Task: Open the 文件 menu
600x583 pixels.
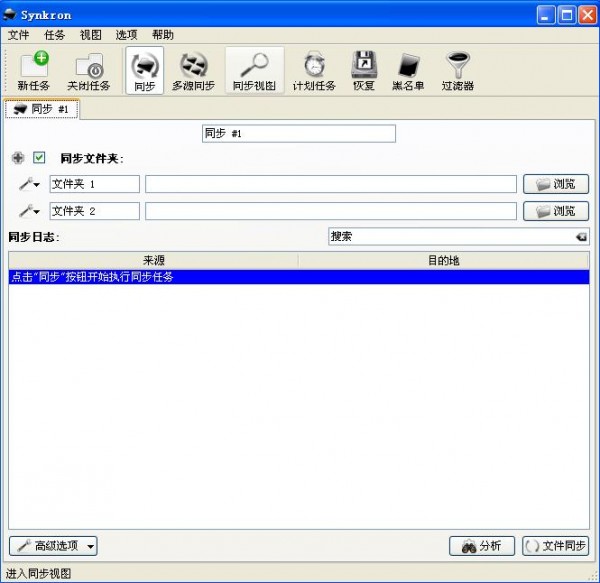Action: pos(18,35)
